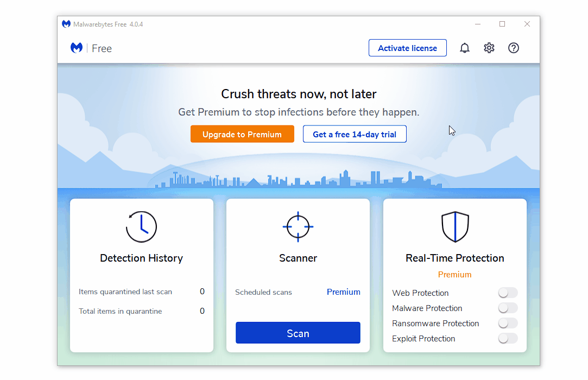
Task: Start a free 14-day trial
Action: coord(355,134)
